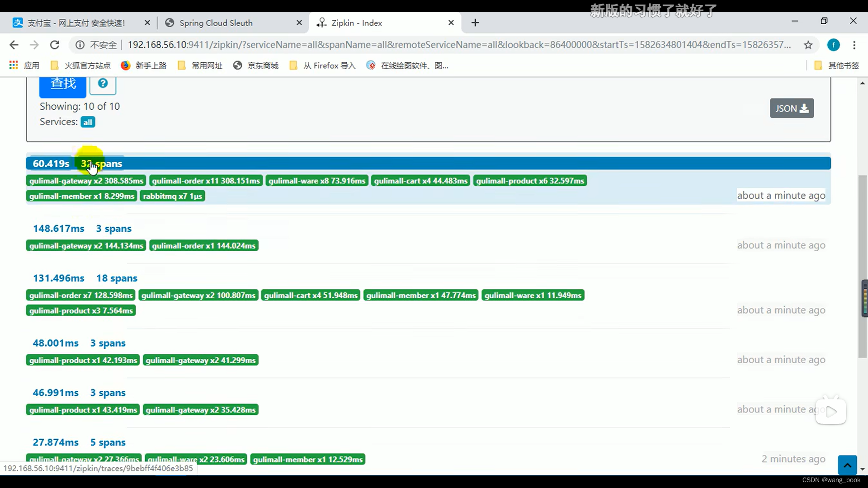Click the scrollbar down arrow

click(x=863, y=469)
